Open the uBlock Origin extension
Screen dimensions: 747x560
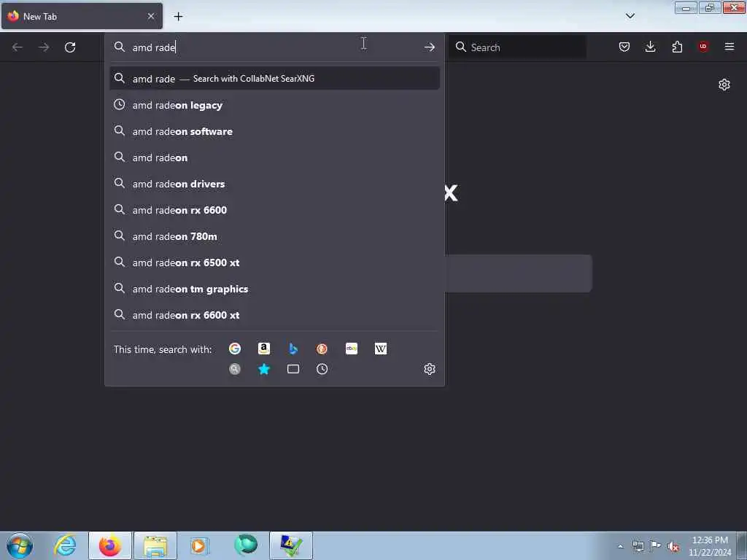pos(703,47)
